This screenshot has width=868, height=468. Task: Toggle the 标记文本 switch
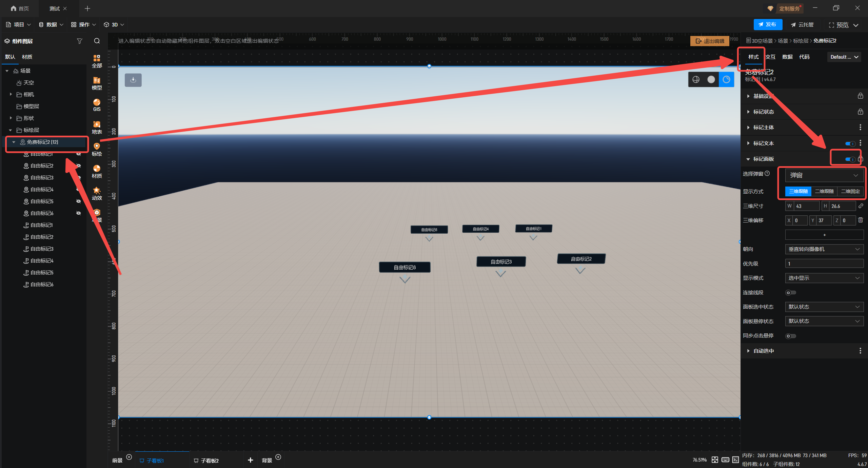tap(850, 143)
